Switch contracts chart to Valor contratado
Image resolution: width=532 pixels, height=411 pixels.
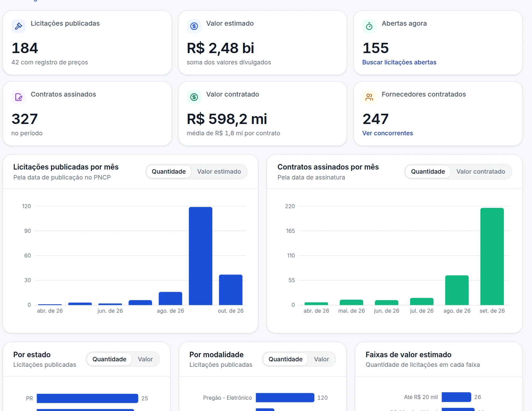pos(481,172)
